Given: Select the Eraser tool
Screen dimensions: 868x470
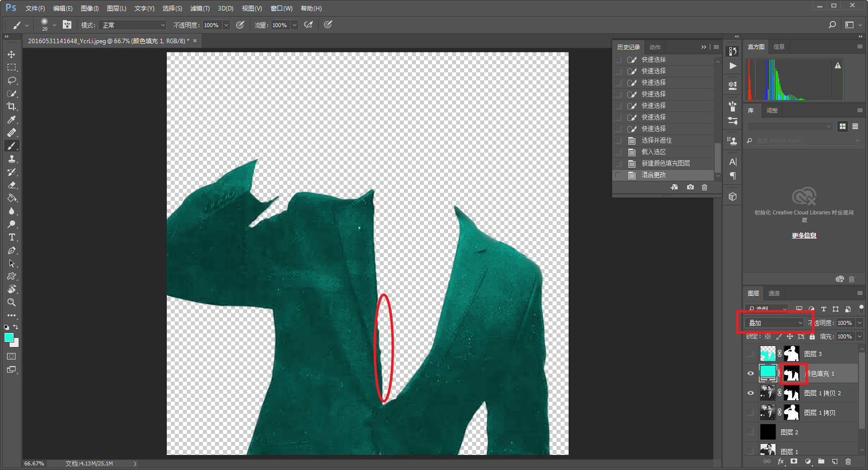Looking at the screenshot, I should coord(12,185).
